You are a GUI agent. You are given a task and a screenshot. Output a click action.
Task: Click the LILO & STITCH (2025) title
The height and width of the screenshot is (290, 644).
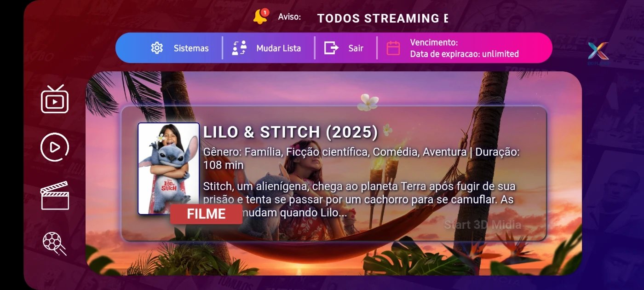click(x=290, y=132)
